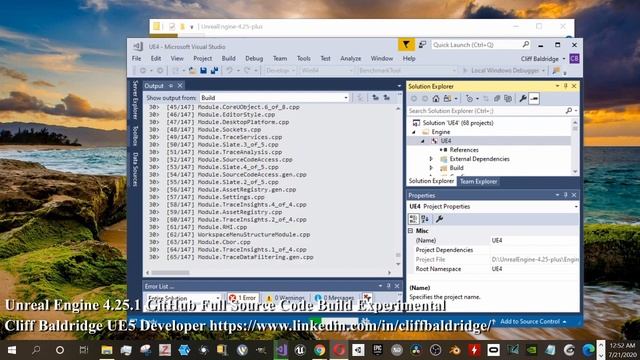This screenshot has width=640, height=360.
Task: Click the Open File toolbar icon
Action: coord(192,71)
